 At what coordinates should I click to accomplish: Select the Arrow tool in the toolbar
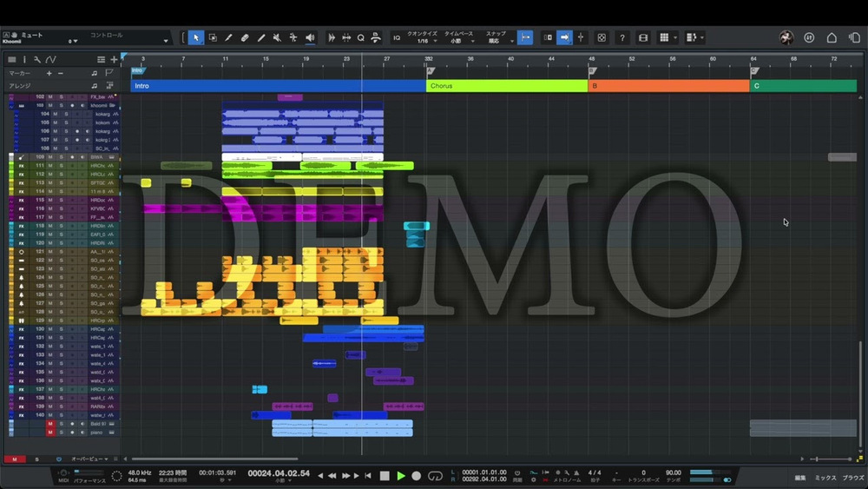coord(196,38)
